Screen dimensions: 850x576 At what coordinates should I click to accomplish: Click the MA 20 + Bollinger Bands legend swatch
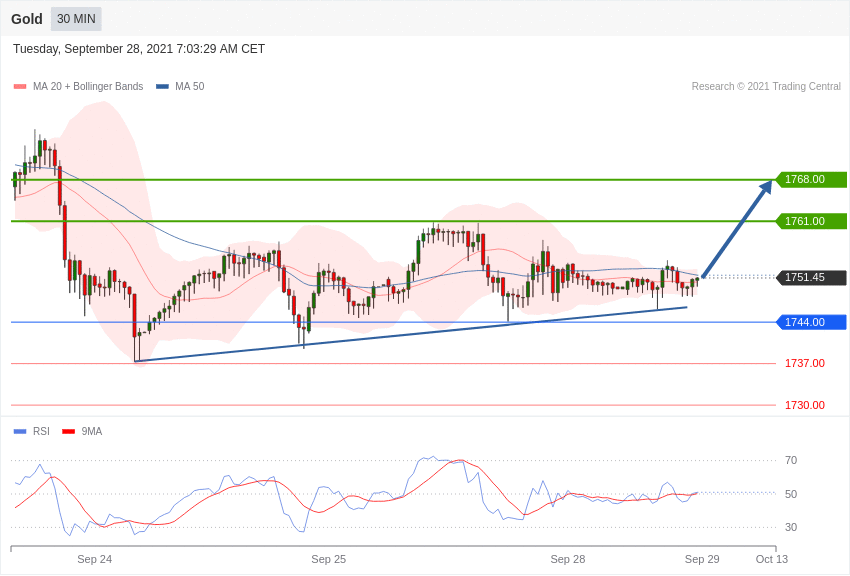20,86
